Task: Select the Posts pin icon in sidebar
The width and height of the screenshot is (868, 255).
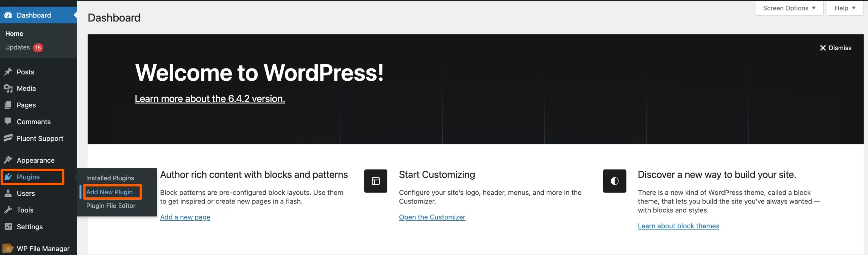Action: 8,72
